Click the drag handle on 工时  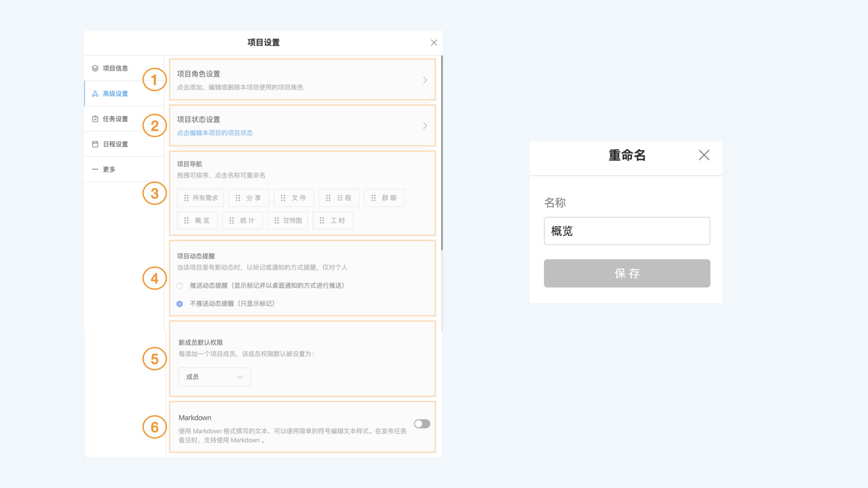tap(322, 221)
